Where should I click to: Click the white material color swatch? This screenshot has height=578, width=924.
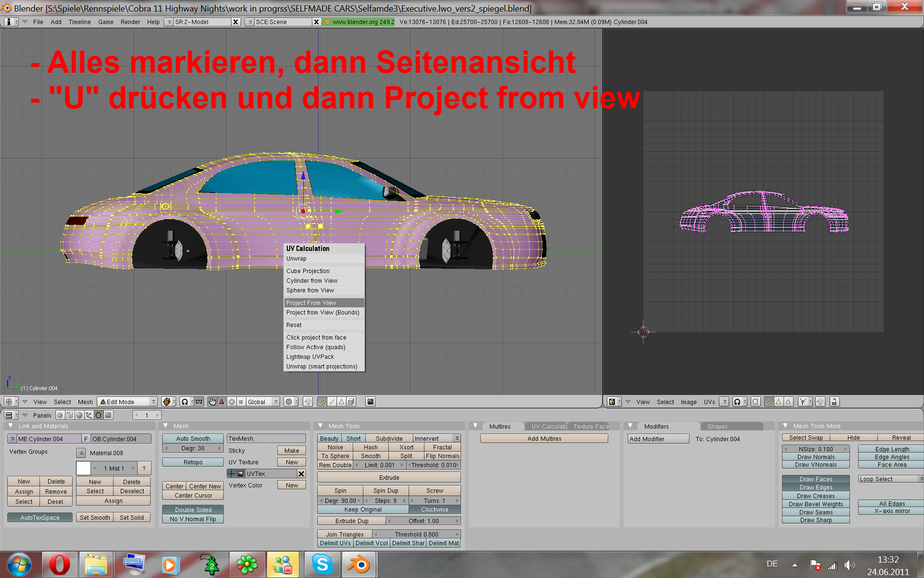pos(83,468)
